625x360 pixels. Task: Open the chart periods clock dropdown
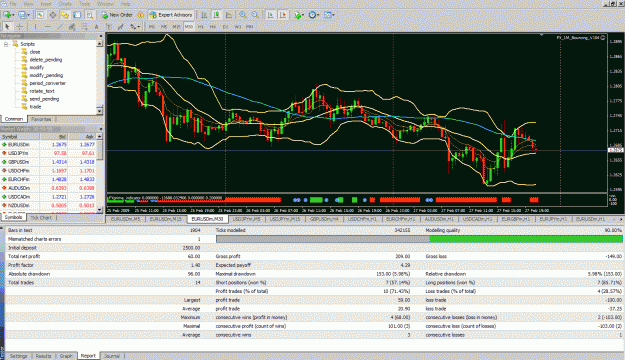click(x=314, y=15)
